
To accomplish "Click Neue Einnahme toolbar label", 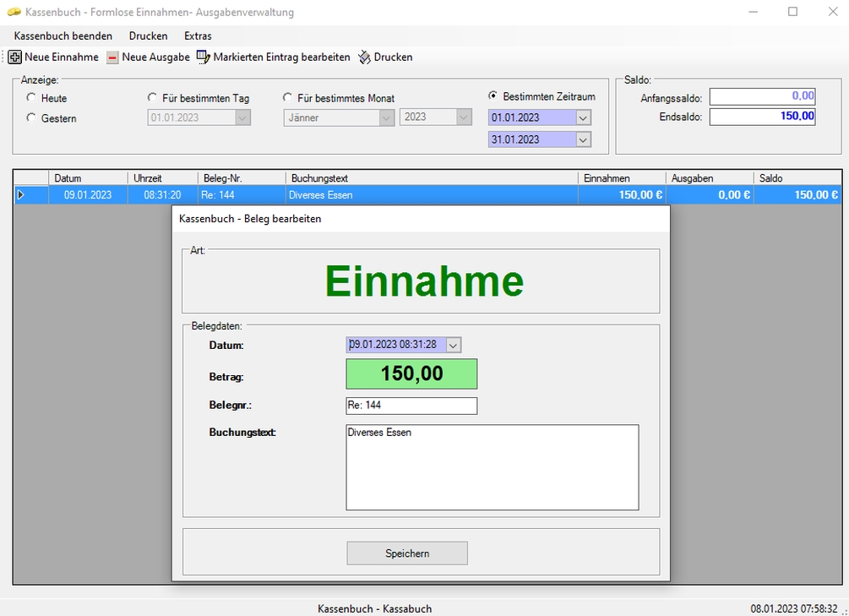I will pos(62,57).
